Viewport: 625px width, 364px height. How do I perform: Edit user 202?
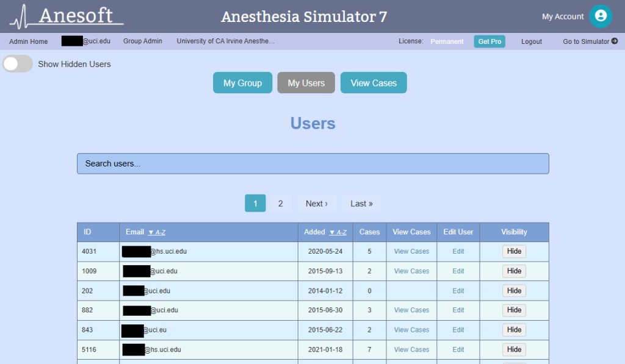point(458,290)
